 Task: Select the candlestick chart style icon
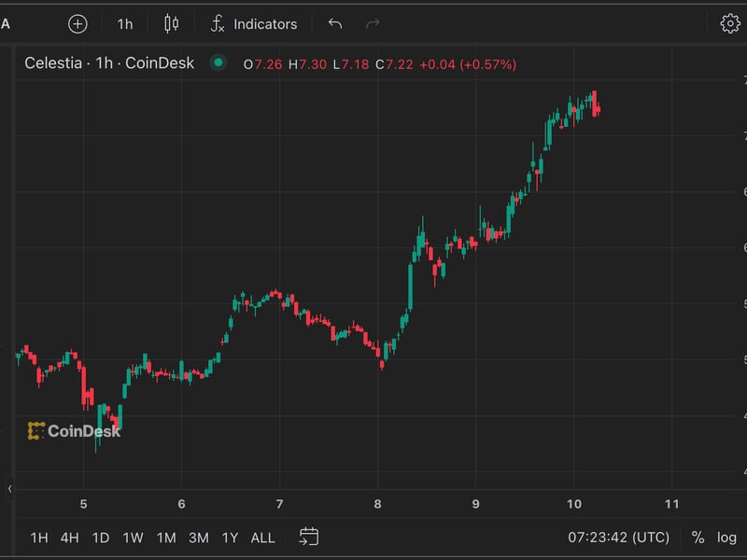pos(171,23)
